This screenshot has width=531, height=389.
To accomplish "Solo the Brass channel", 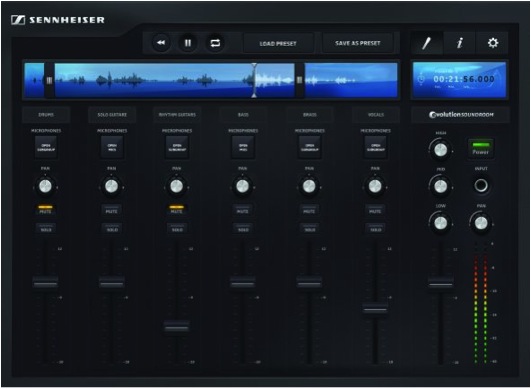I will tap(309, 228).
